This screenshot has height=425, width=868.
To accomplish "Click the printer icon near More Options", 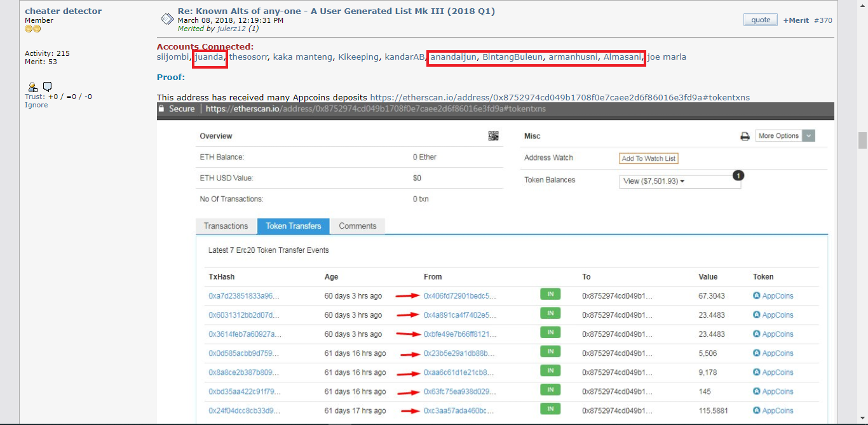I will (745, 136).
